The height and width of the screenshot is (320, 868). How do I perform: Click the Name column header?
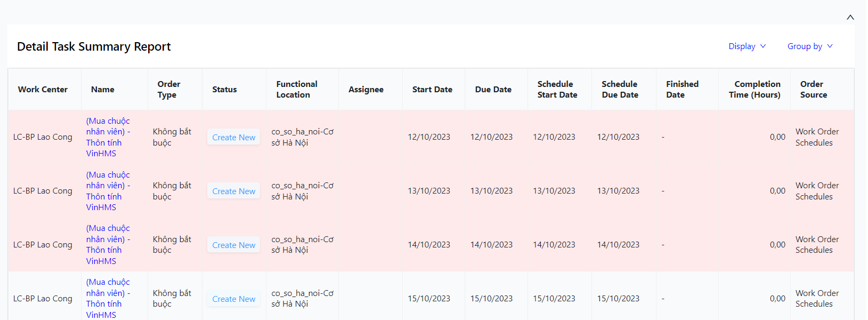[103, 90]
